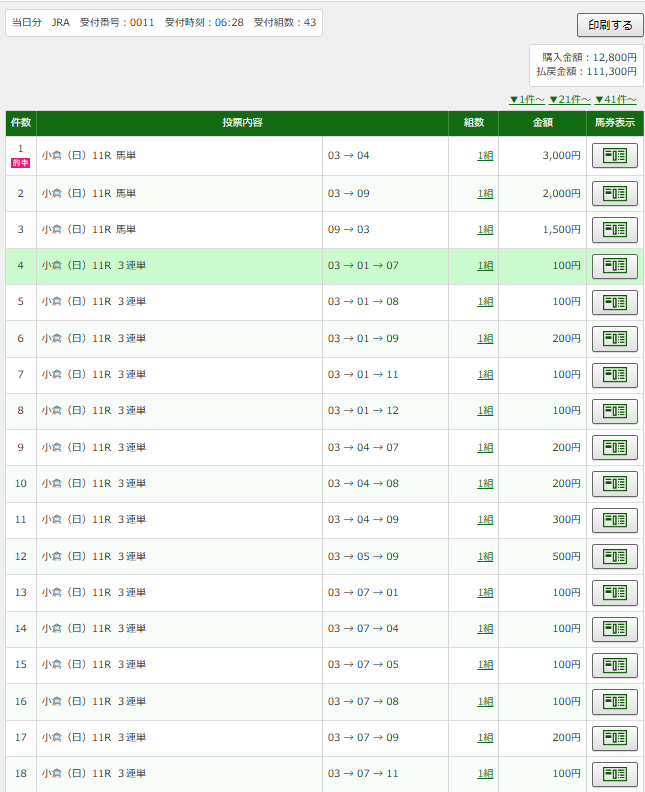Show betting ticket for row 15 (03 → 07 → 05)
This screenshot has height=792, width=645.
615,665
